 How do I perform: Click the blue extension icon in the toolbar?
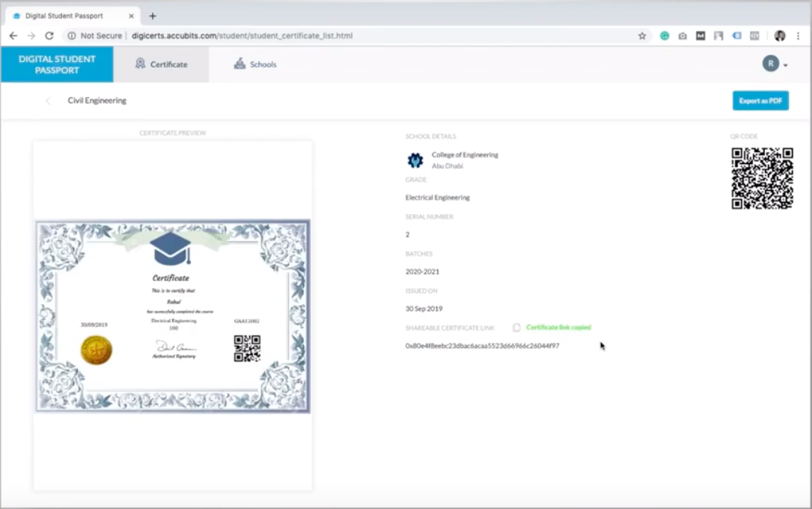click(736, 35)
